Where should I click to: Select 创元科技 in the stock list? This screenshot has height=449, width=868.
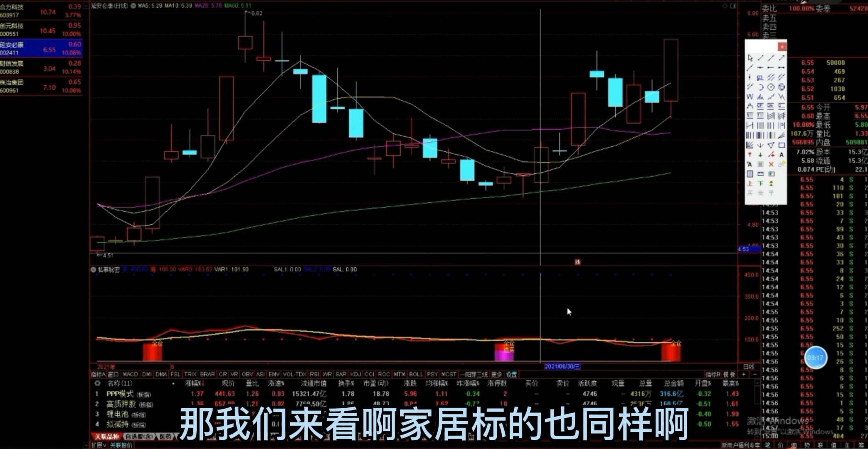[x=12, y=26]
